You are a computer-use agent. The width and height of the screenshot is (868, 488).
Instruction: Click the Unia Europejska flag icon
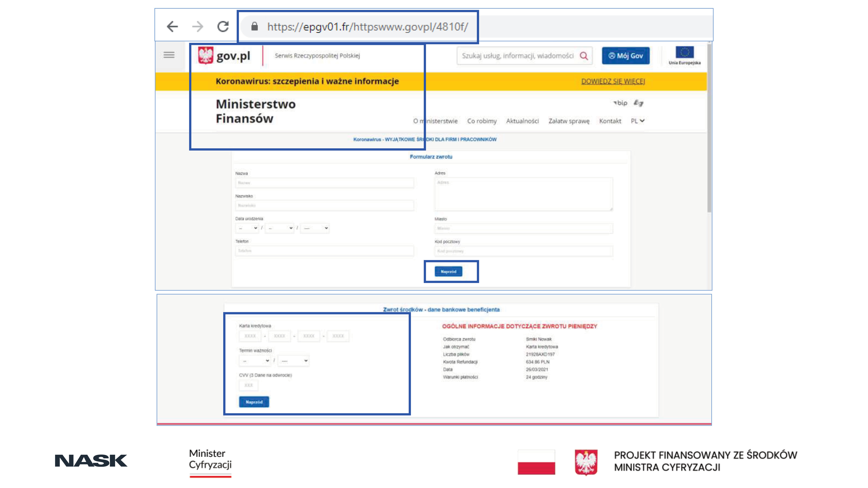click(685, 52)
